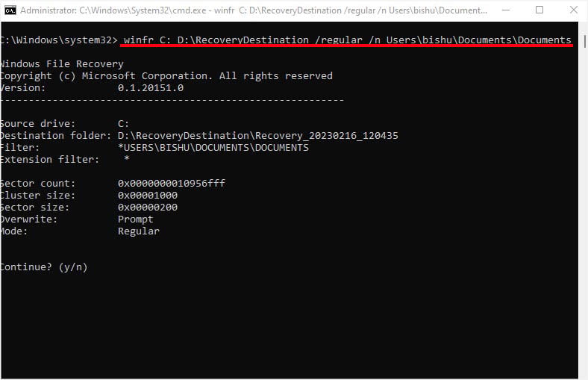
Task: Click the version number 0.1.20151.0
Action: (150, 87)
